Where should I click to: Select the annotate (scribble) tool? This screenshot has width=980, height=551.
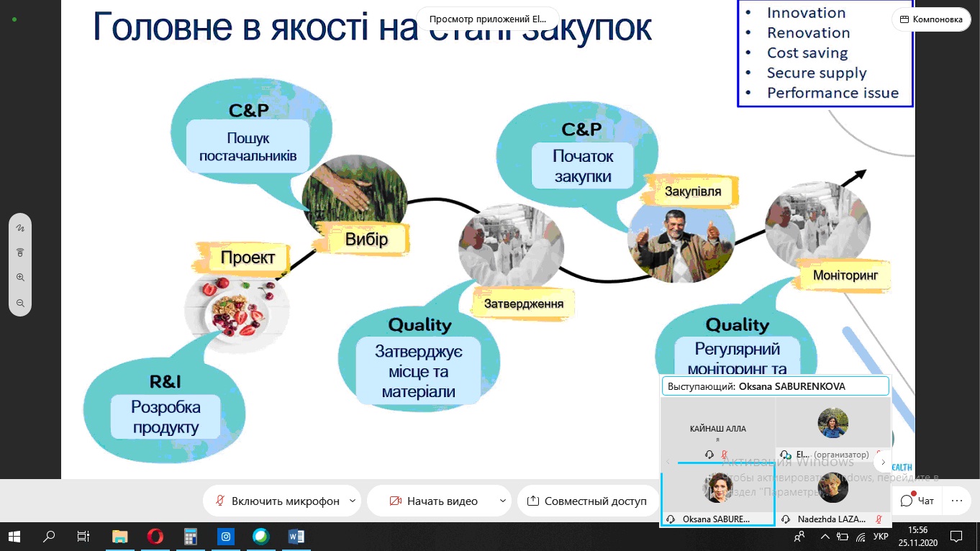(x=20, y=228)
